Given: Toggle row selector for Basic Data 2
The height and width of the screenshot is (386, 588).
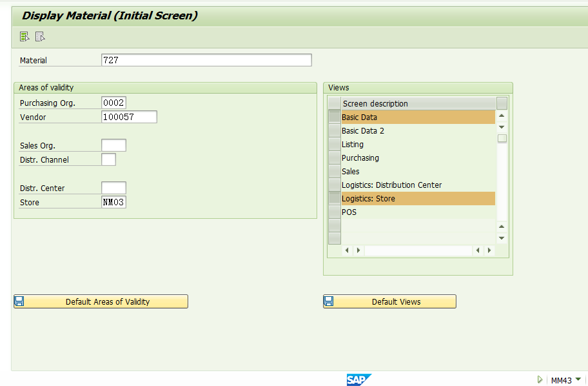Looking at the screenshot, I should tap(334, 130).
